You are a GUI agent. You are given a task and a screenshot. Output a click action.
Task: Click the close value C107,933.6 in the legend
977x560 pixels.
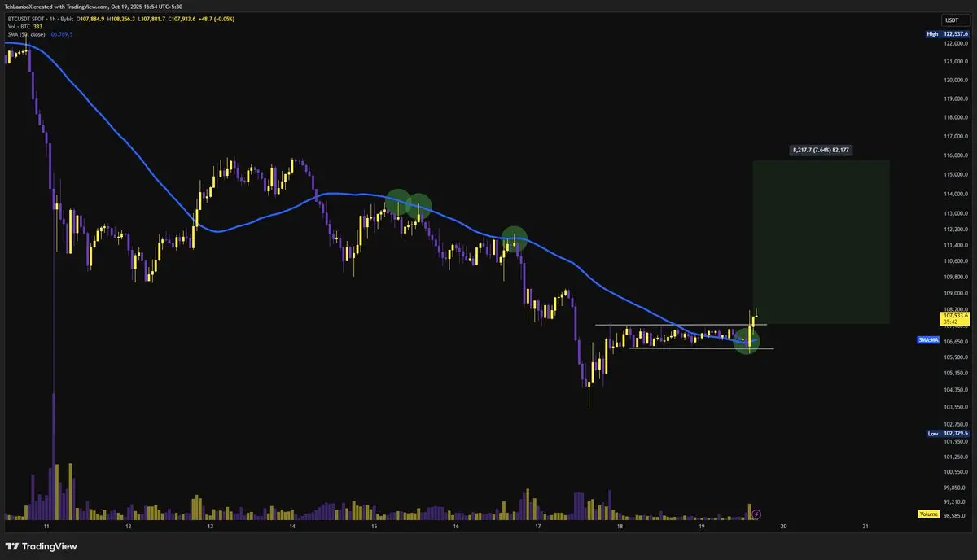[x=181, y=20]
